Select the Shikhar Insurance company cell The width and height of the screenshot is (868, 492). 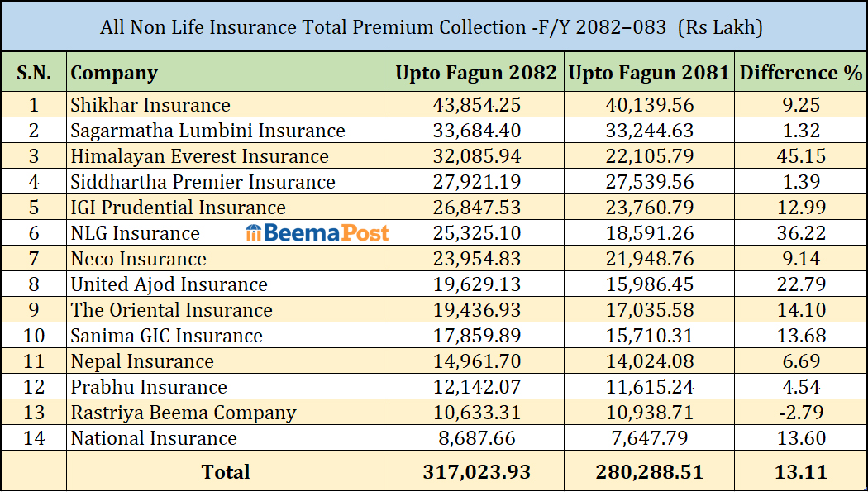click(x=150, y=105)
